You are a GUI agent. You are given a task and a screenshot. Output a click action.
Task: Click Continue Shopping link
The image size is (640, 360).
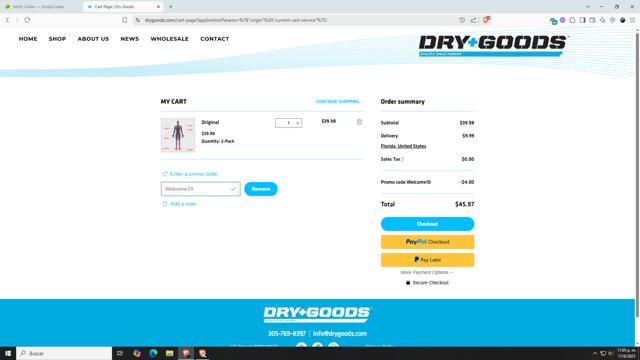click(339, 102)
